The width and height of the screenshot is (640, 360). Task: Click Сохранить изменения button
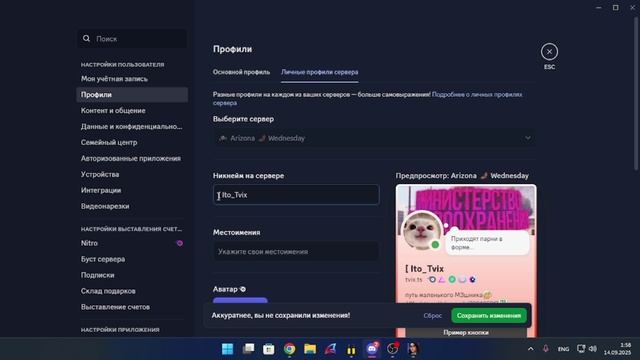tap(489, 316)
